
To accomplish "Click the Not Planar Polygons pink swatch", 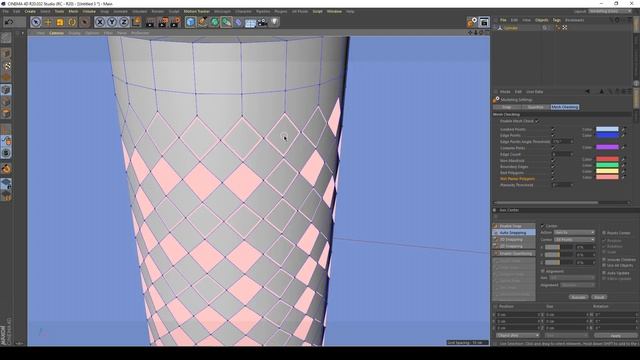I will tap(607, 177).
